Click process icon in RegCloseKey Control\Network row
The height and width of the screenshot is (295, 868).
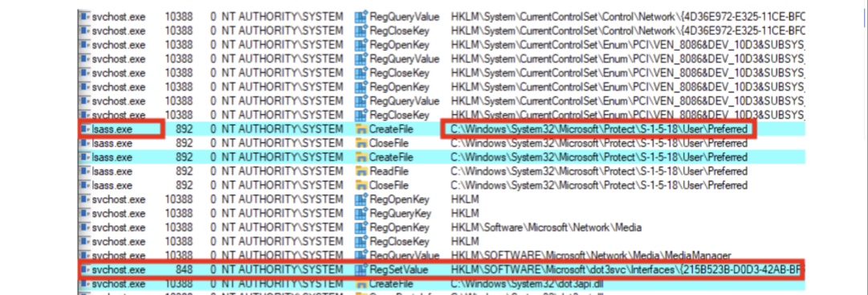pyautogui.click(x=84, y=31)
